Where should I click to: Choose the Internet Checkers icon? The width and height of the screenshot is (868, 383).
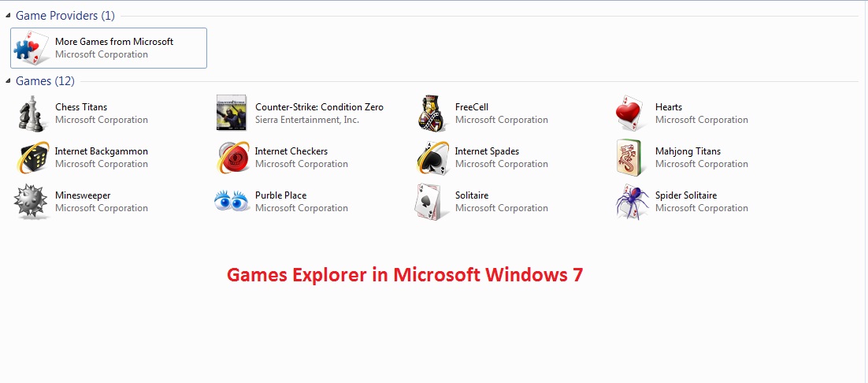tap(232, 158)
